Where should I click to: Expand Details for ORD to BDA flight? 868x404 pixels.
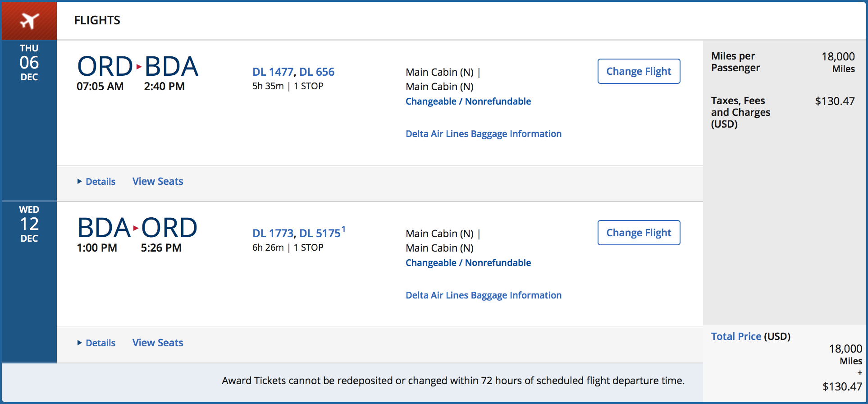pyautogui.click(x=96, y=182)
